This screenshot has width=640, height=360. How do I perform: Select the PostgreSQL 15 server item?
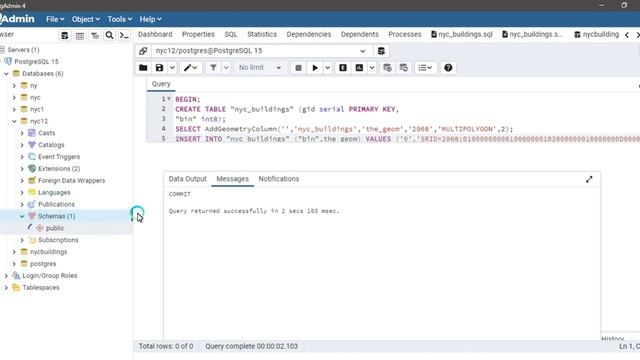coord(36,62)
